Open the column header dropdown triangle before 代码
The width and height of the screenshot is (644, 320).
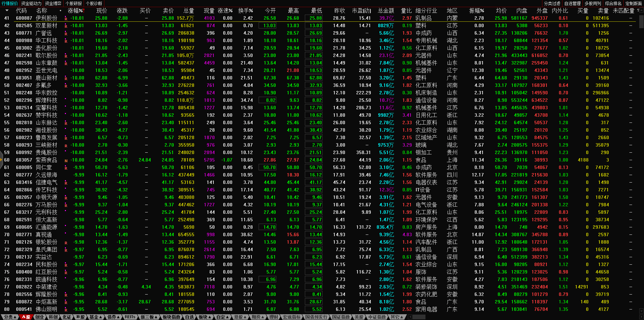7,11
